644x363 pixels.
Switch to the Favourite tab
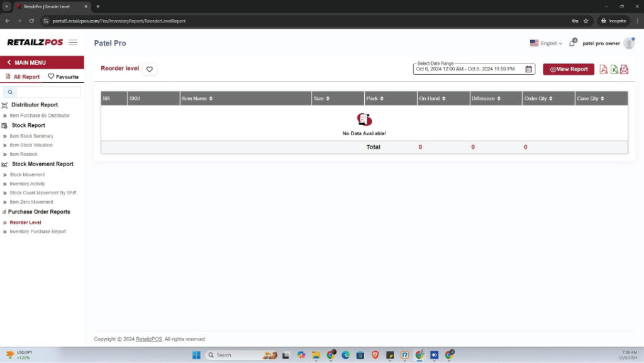[x=63, y=77]
